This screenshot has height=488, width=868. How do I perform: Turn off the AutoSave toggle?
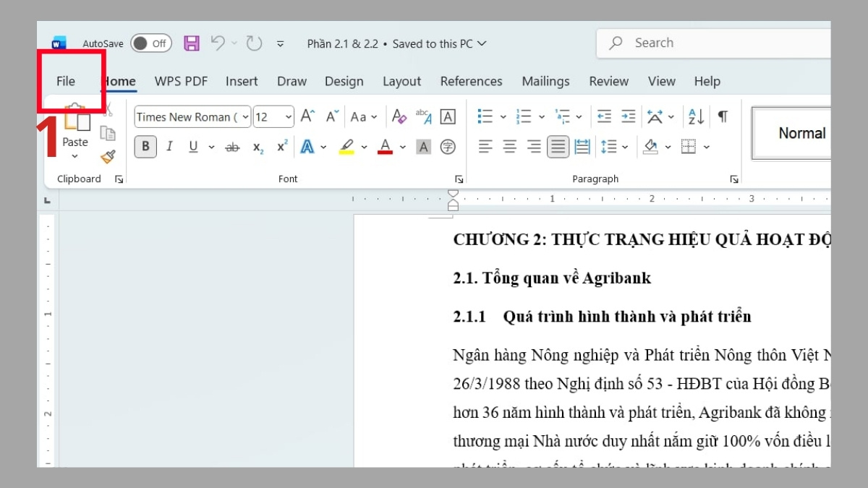pos(150,43)
